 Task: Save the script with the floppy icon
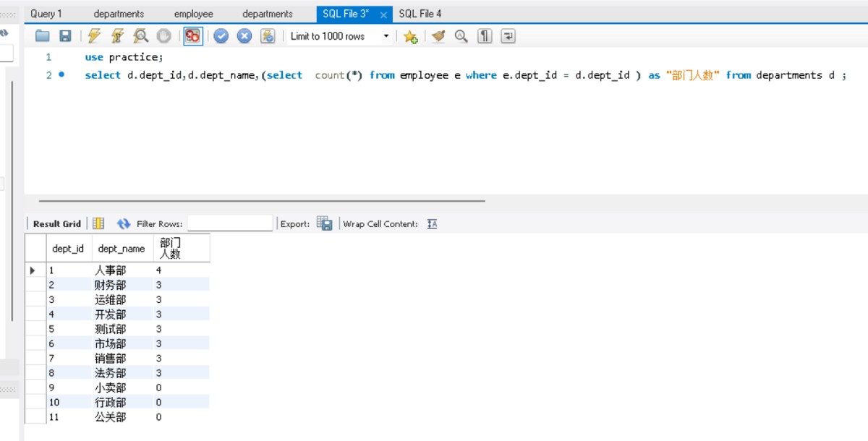(65, 36)
